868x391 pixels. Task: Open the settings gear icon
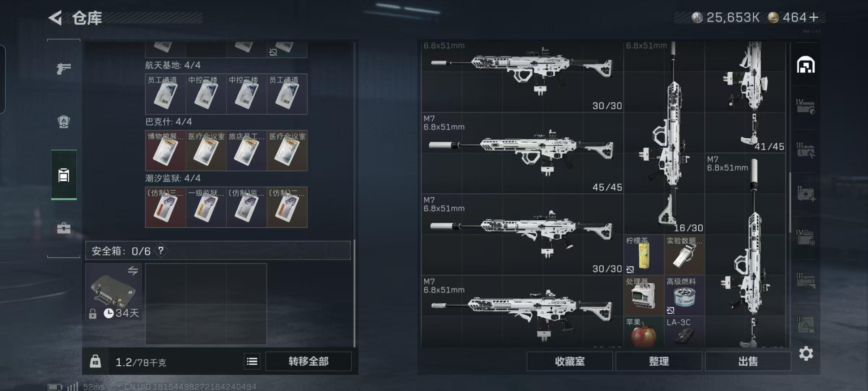pos(806,353)
